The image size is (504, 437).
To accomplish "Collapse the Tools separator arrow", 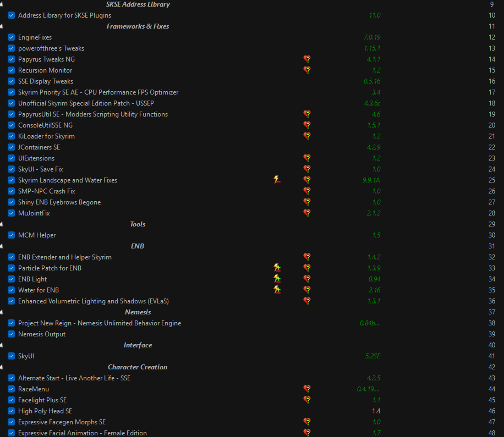I will click(1, 224).
